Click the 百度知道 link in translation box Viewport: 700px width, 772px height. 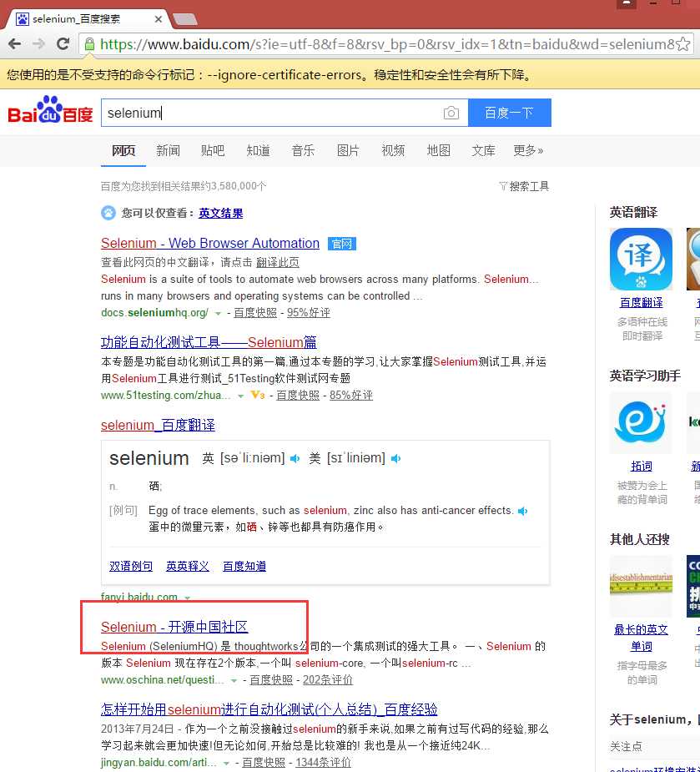(x=244, y=566)
